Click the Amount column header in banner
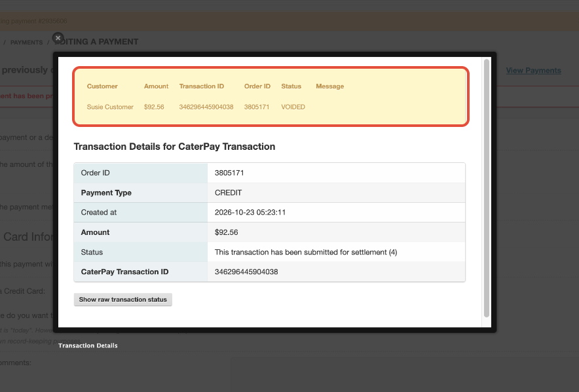 pos(156,86)
